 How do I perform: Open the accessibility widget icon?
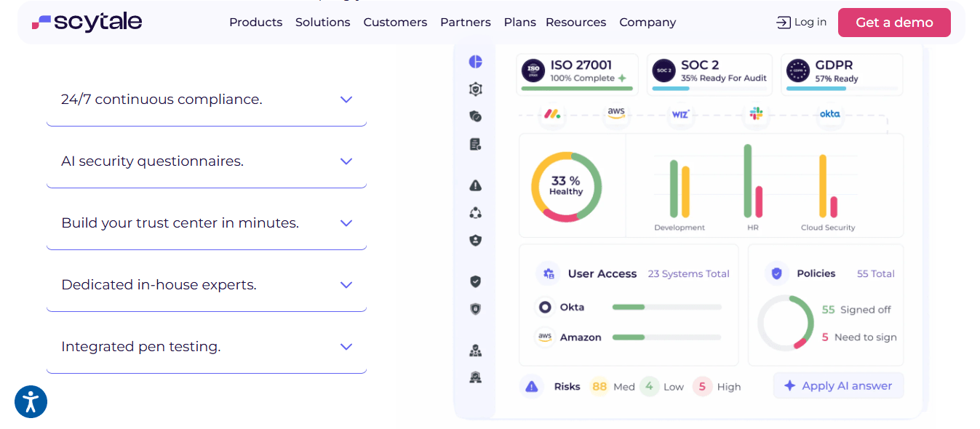tap(31, 401)
